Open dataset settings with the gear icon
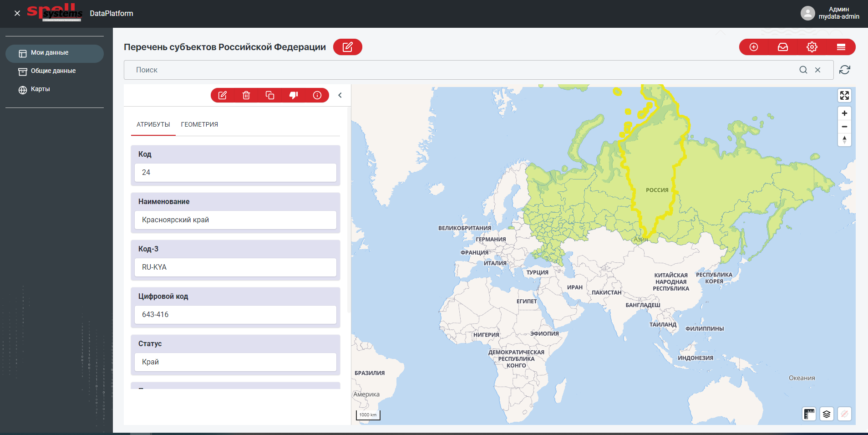 pos(812,47)
